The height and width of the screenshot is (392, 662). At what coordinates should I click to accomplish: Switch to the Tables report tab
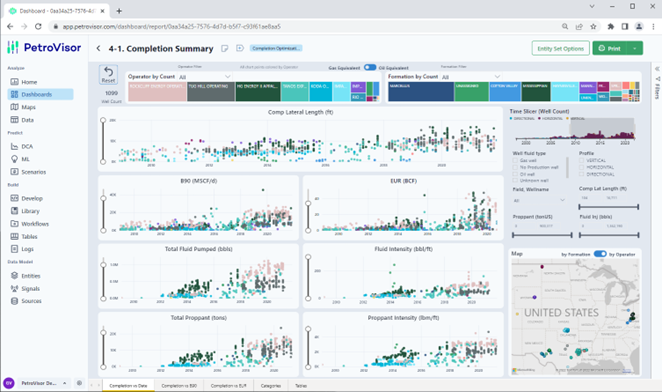(x=301, y=386)
